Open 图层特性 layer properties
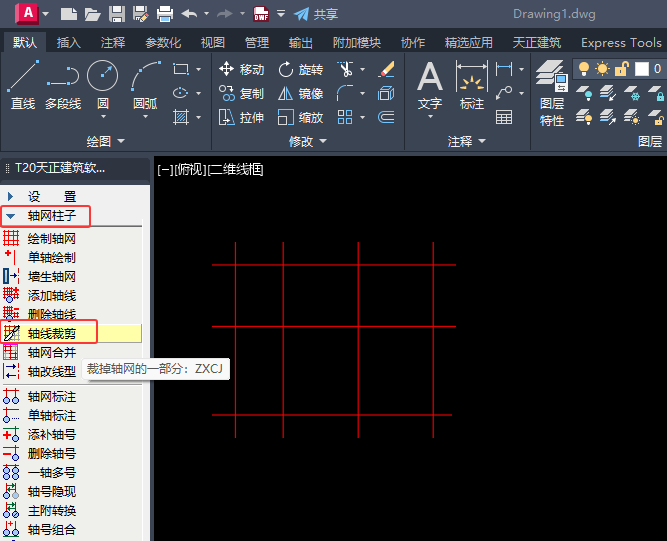The height and width of the screenshot is (541, 667). 552,93
